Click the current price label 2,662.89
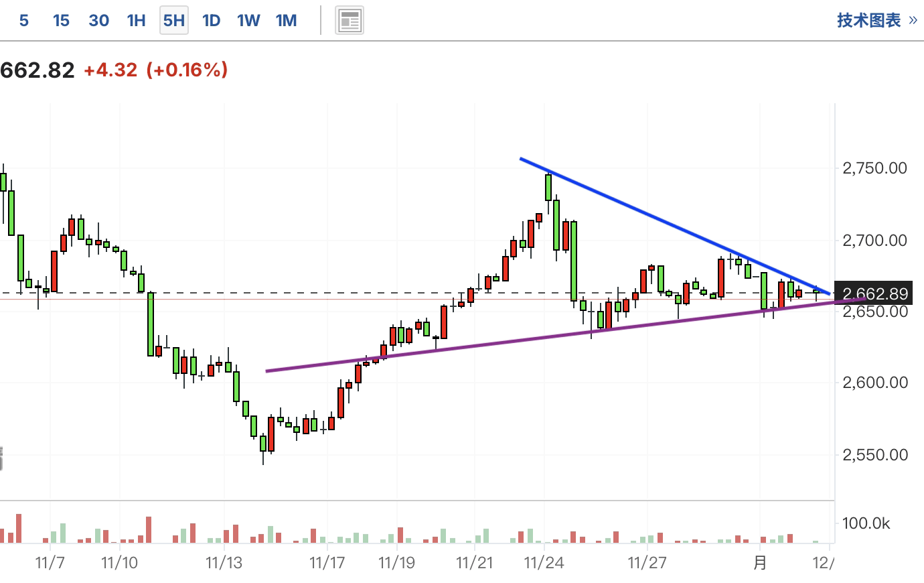Screen dimensions: 924x583 coord(875,294)
